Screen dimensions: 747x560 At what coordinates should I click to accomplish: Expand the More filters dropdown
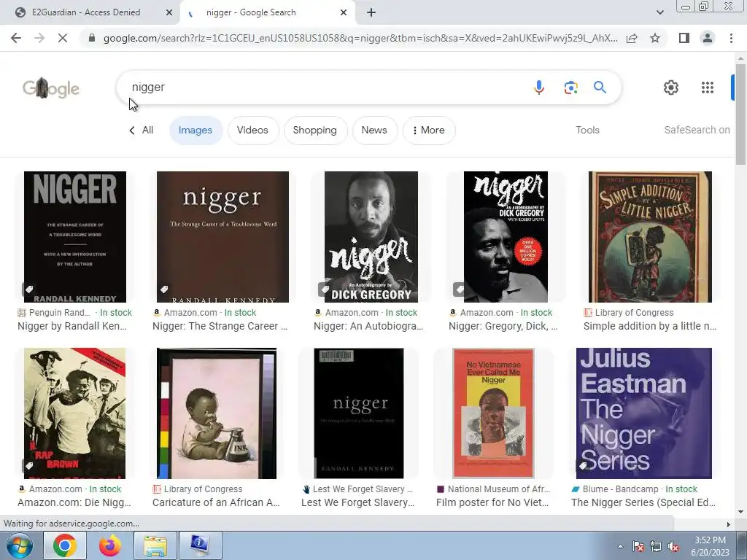[x=429, y=130]
